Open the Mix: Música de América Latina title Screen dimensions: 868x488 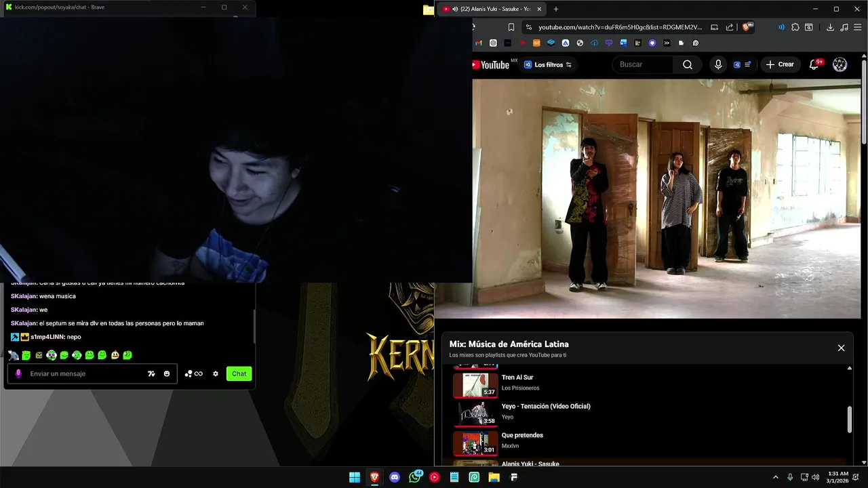pyautogui.click(x=509, y=344)
